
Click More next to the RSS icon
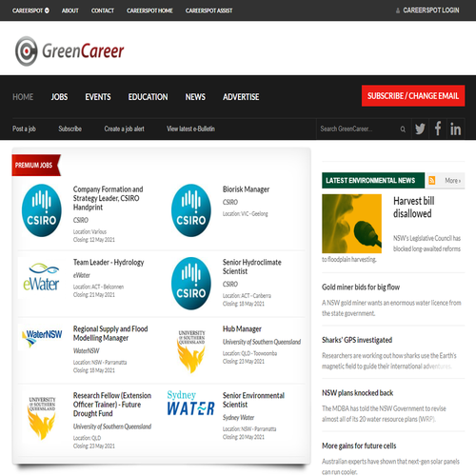pyautogui.click(x=453, y=181)
